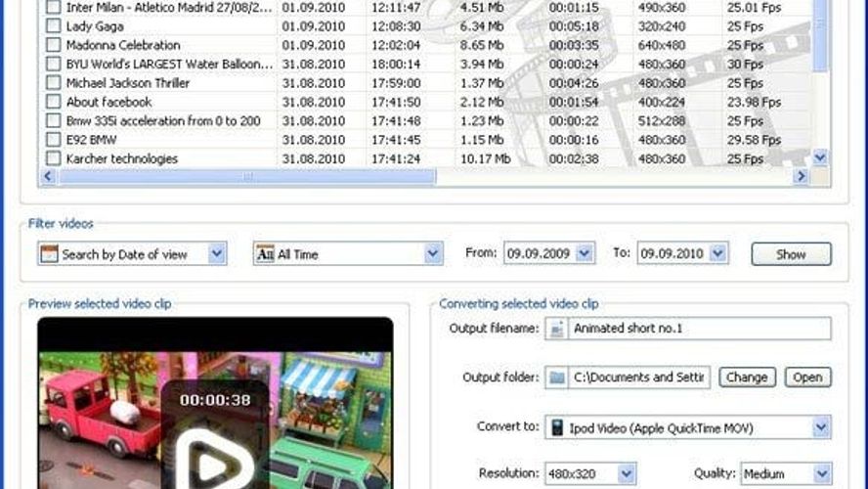Click the '4.51 Mb' size cell
The image size is (868, 489).
click(x=482, y=7)
